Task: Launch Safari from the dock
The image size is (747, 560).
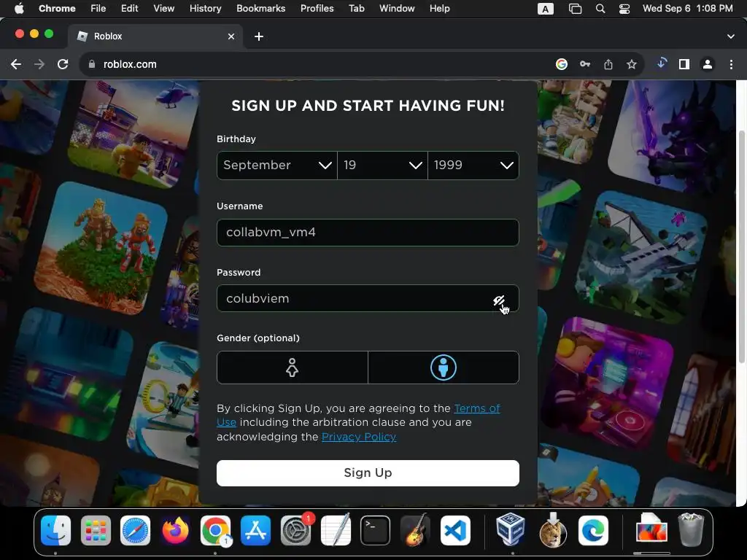Action: (135, 531)
